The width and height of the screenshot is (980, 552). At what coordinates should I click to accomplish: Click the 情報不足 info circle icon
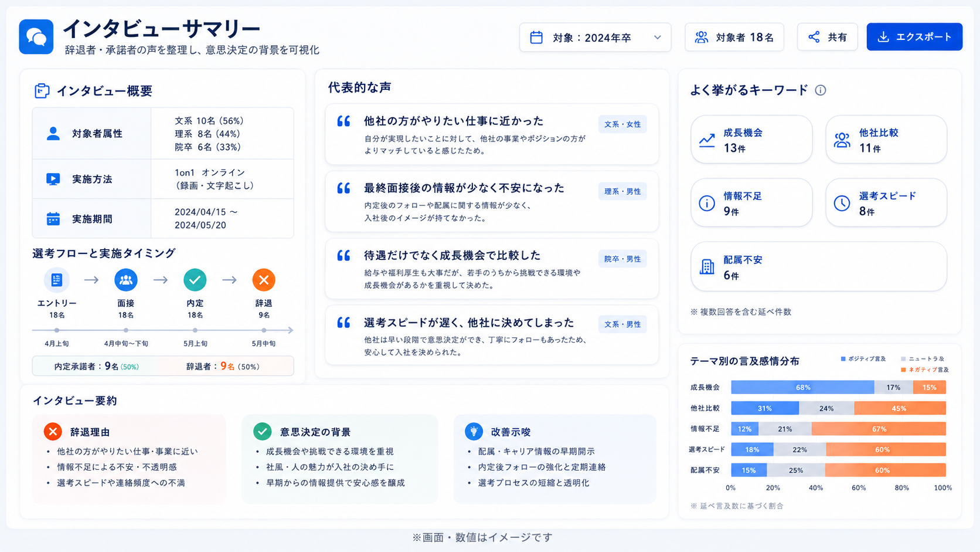point(707,204)
